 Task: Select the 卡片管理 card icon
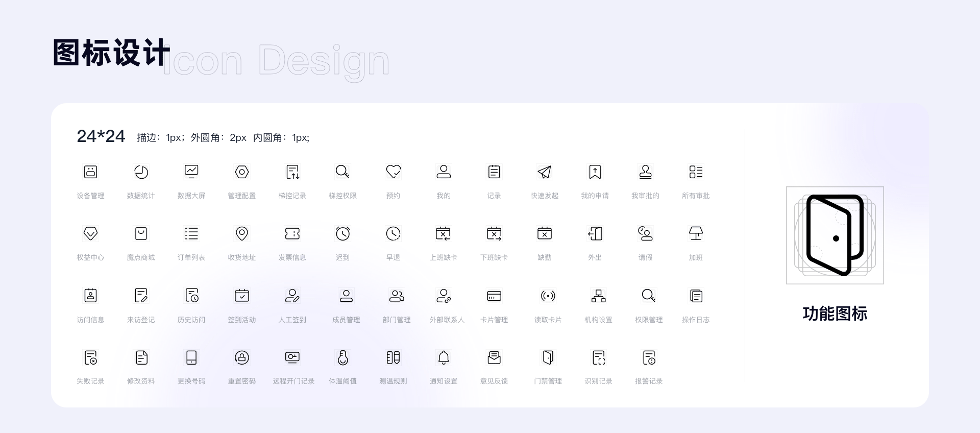click(494, 296)
